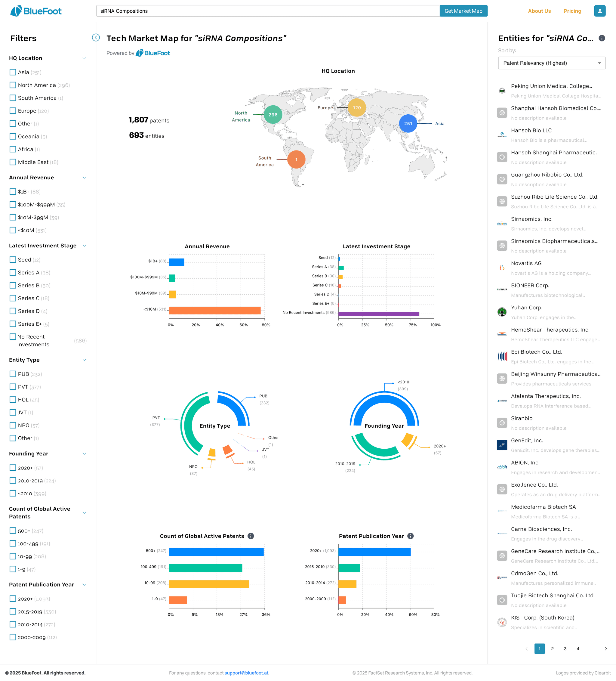
Task: Enable the Series A investment checkbox
Action: point(13,273)
